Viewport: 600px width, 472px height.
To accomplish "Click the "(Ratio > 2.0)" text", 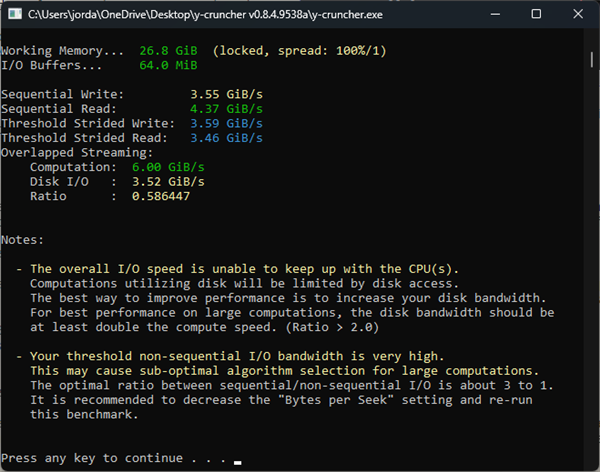I will 332,327.
